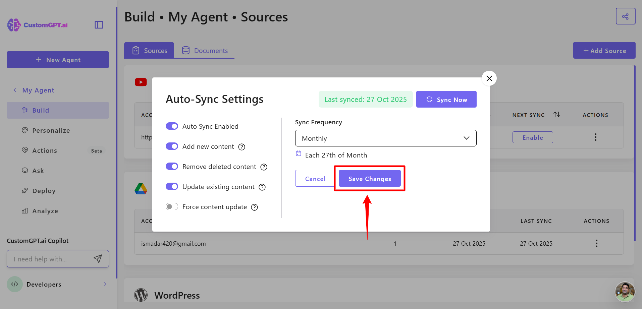Viewport: 644px width, 309px height.
Task: Click the page vertical scrollbar
Action: (x=635, y=153)
